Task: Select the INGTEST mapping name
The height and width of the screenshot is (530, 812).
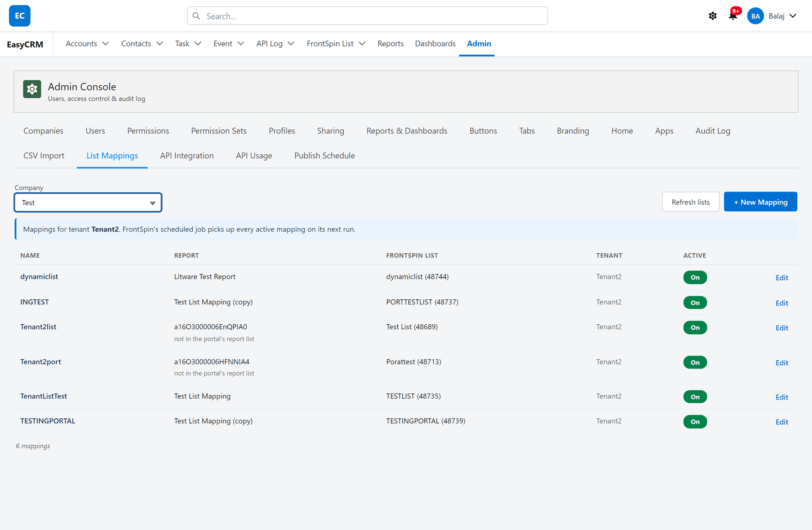Action: click(x=35, y=302)
